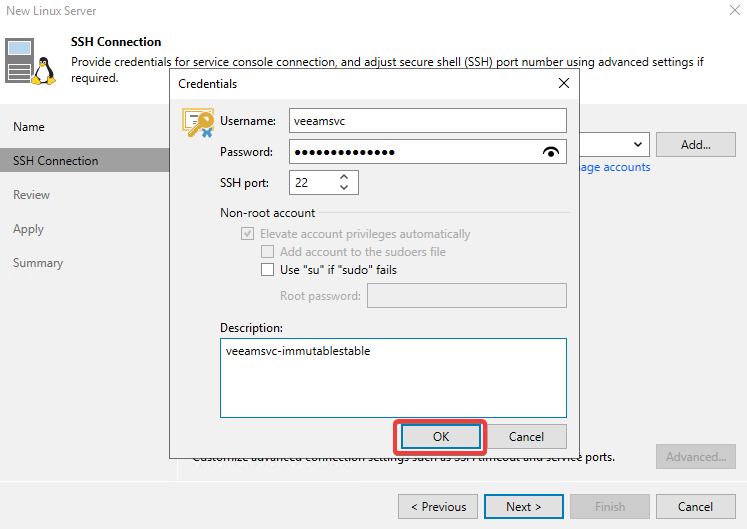Click the Finish button
The width and height of the screenshot is (747, 529).
coord(610,507)
